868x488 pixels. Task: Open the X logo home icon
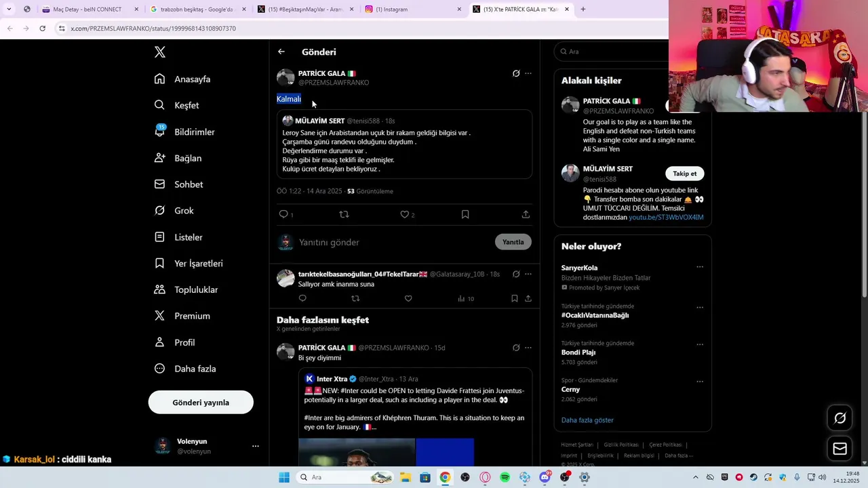pos(159,52)
